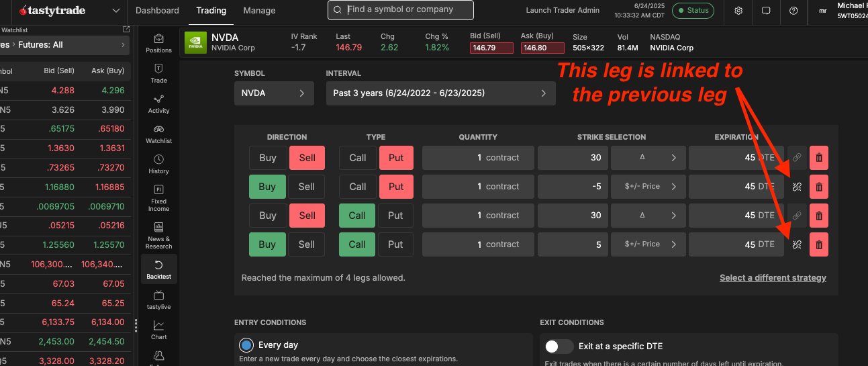The image size is (868, 366).
Task: Edit first leg quantity 1 contract
Action: tap(478, 158)
